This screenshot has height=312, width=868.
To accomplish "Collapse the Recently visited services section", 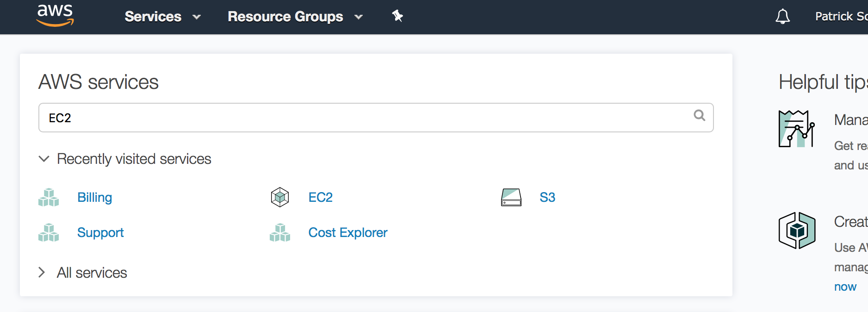I will click(x=44, y=159).
